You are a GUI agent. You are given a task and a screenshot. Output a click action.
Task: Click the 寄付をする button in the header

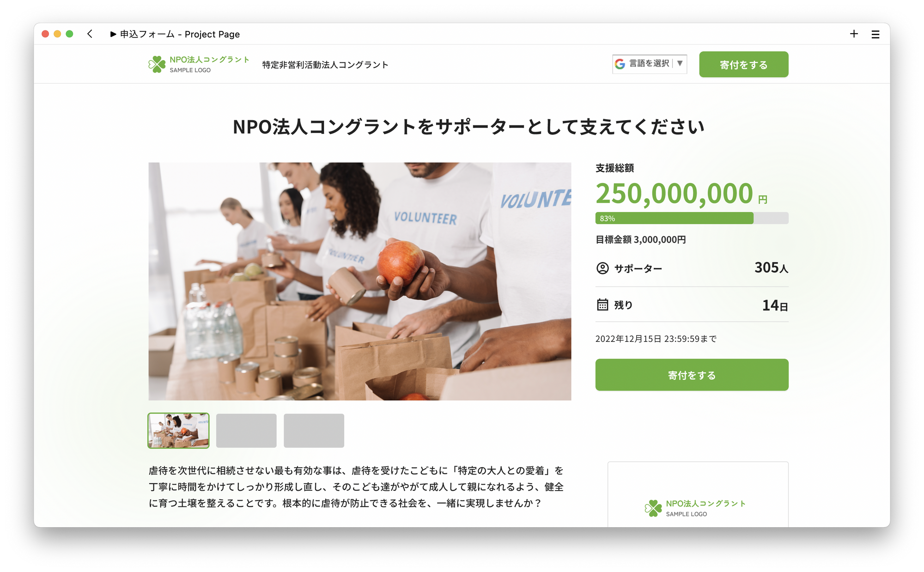[x=743, y=64]
